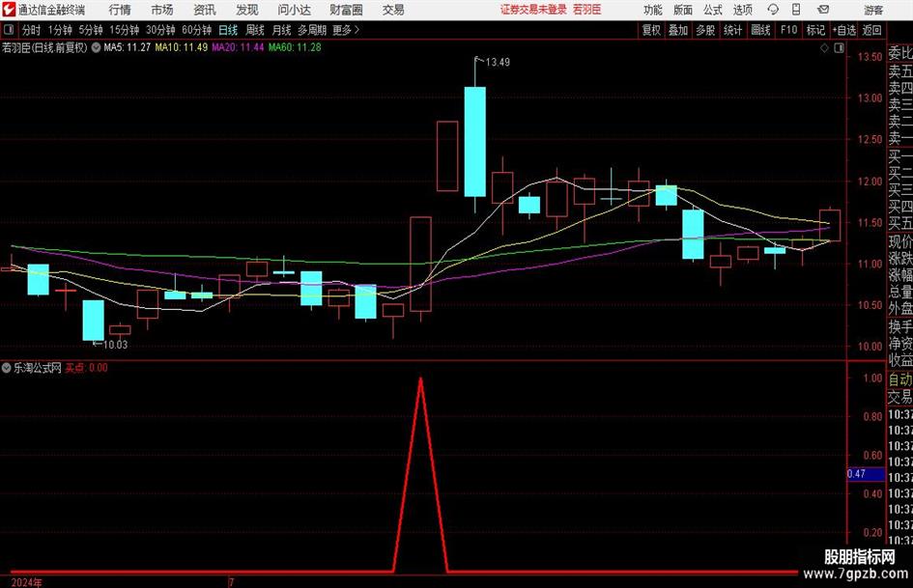Open the 版面 menu
The width and height of the screenshot is (913, 588).
(x=683, y=10)
